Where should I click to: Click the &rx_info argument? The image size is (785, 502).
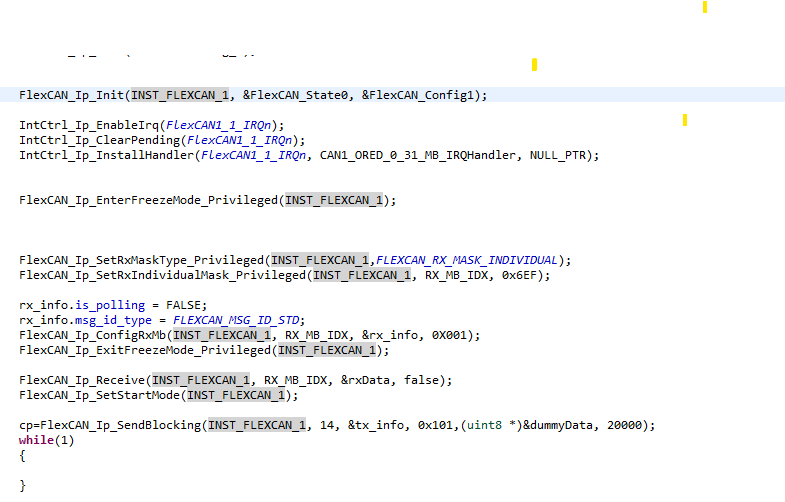click(390, 335)
